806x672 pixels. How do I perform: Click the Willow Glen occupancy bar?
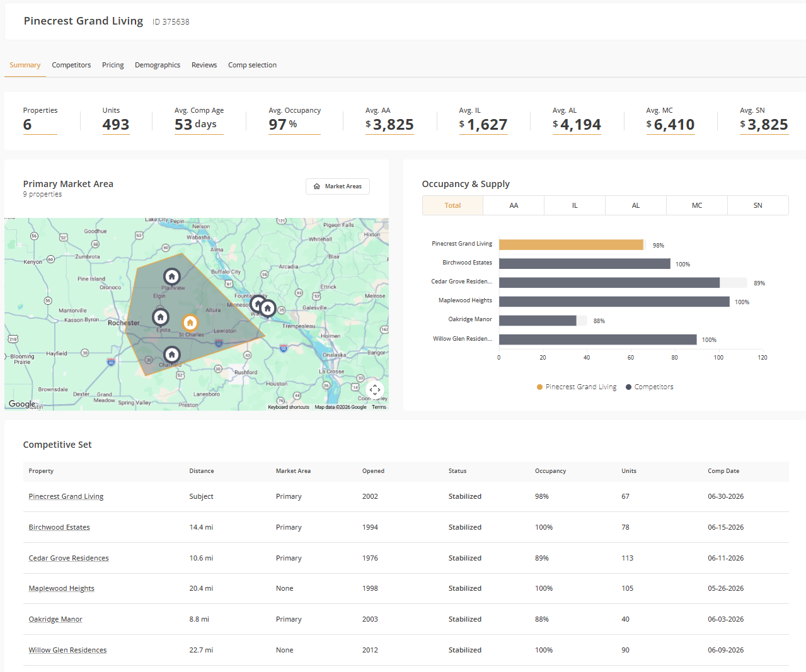click(598, 339)
